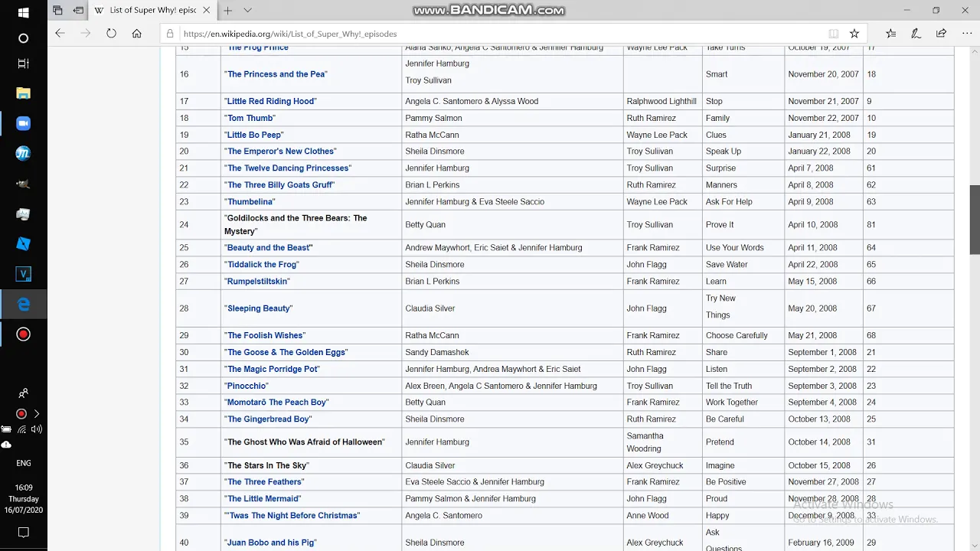Open the Rumpelstiltskin link
Screen dimensions: 980x551
[257, 282]
